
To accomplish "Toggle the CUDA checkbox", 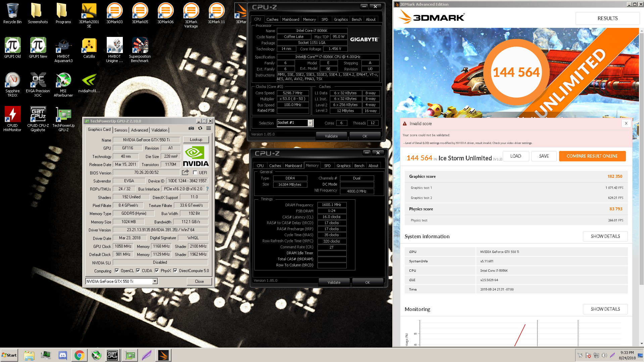I will (138, 271).
